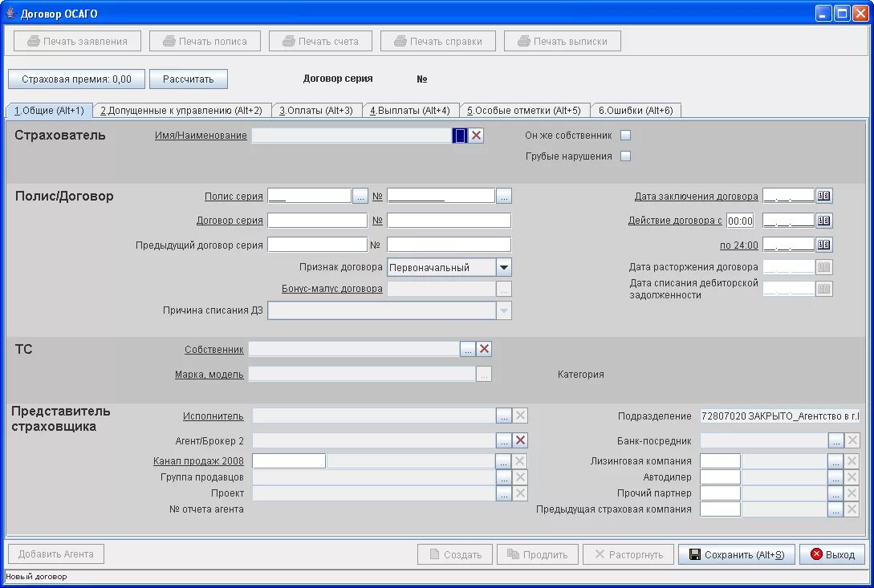The height and width of the screenshot is (588, 874).
Task: Expand the Причина списания ДЗ dropdown
Action: point(504,310)
